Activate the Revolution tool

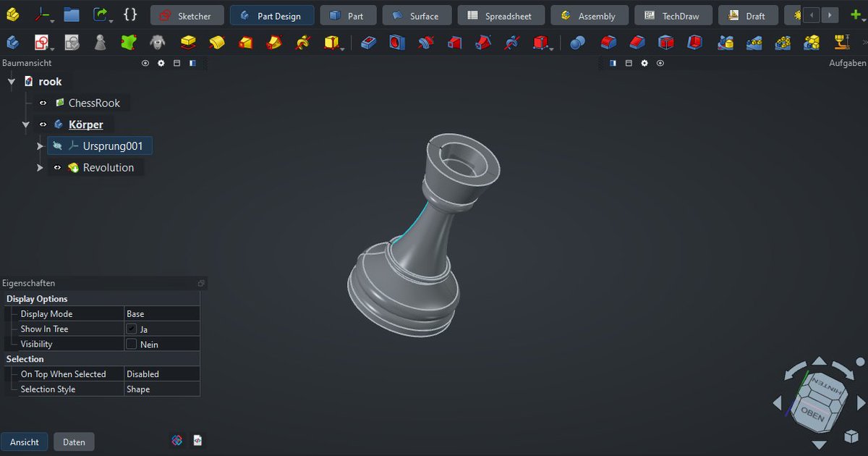tap(217, 43)
